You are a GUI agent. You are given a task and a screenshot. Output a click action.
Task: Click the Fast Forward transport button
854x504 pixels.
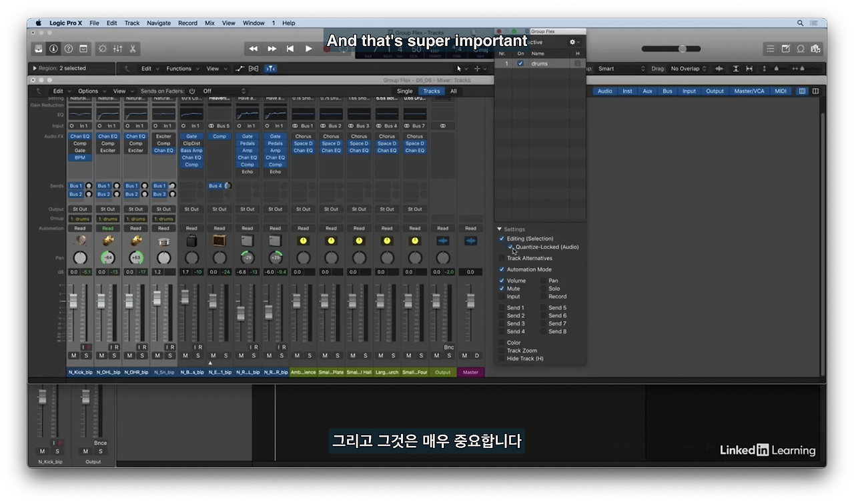click(272, 49)
